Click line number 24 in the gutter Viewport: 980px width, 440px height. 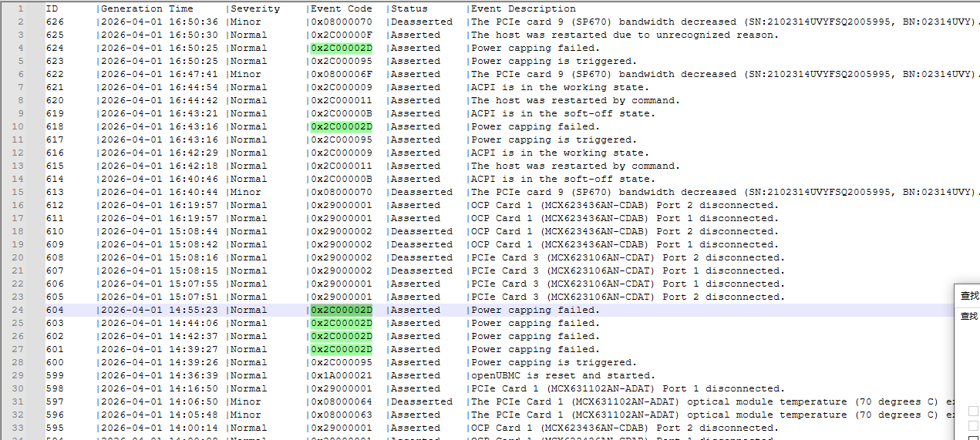coord(18,310)
